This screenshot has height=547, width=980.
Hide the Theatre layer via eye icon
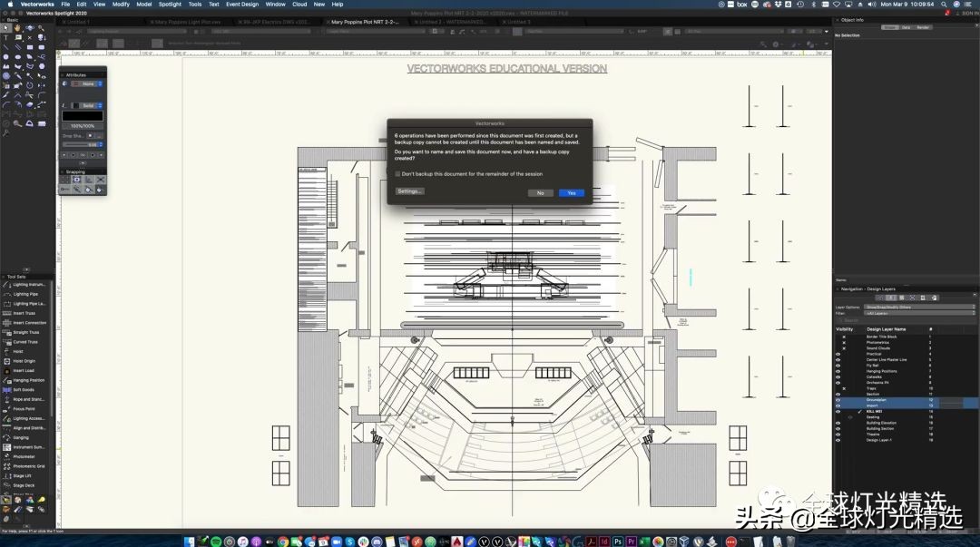pos(838,434)
